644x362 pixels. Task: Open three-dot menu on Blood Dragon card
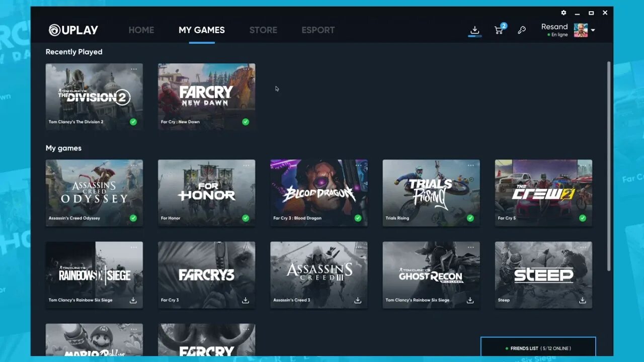pyautogui.click(x=358, y=165)
